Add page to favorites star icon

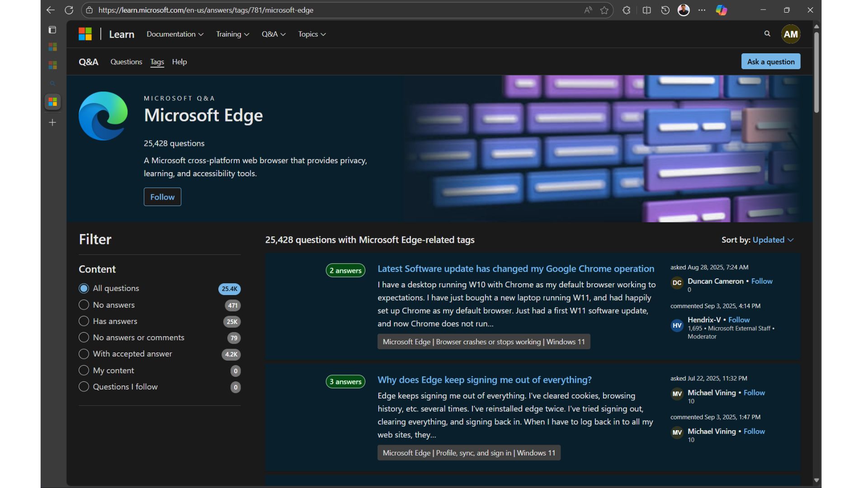coord(604,10)
